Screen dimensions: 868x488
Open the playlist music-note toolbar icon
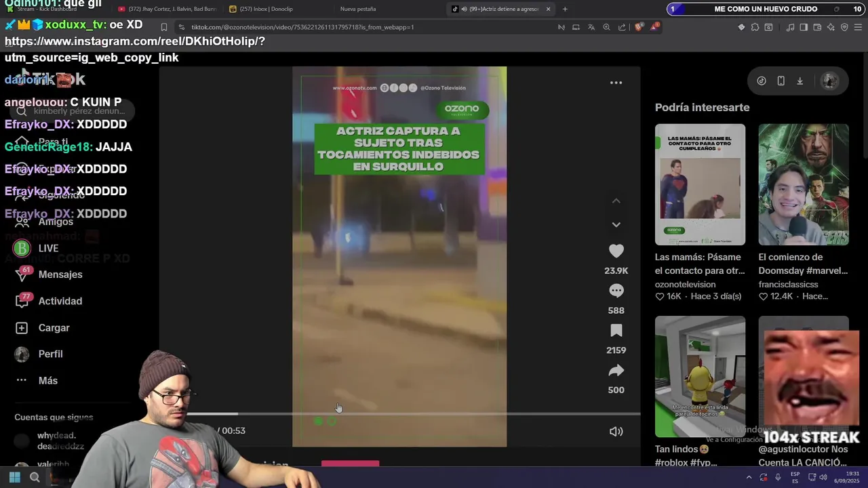click(790, 27)
